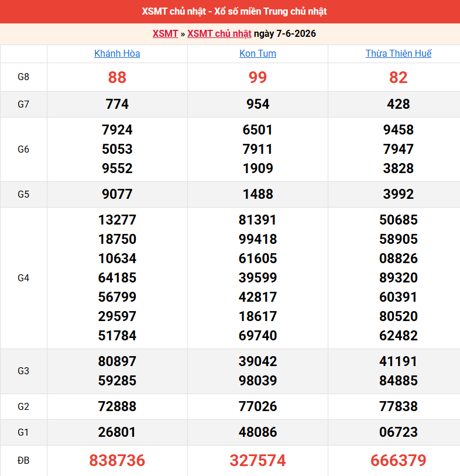Image resolution: width=460 pixels, height=476 pixels.
Task: Click the G4 row label
Action: click(23, 278)
